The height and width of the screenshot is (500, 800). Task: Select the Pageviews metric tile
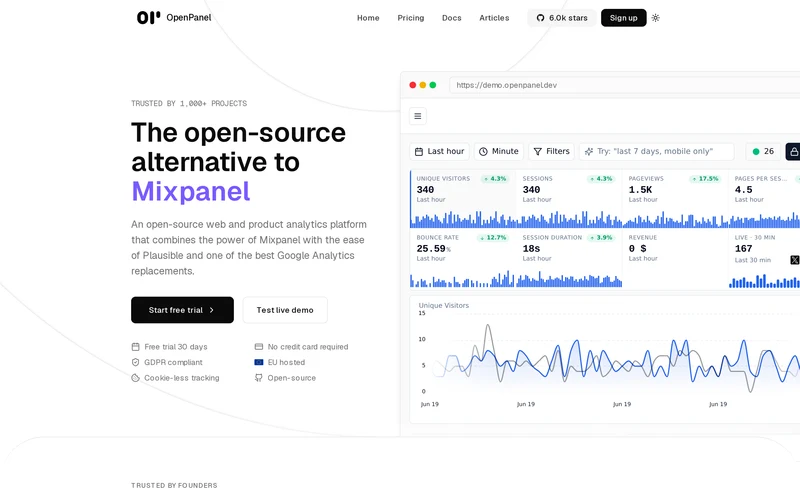point(675,199)
